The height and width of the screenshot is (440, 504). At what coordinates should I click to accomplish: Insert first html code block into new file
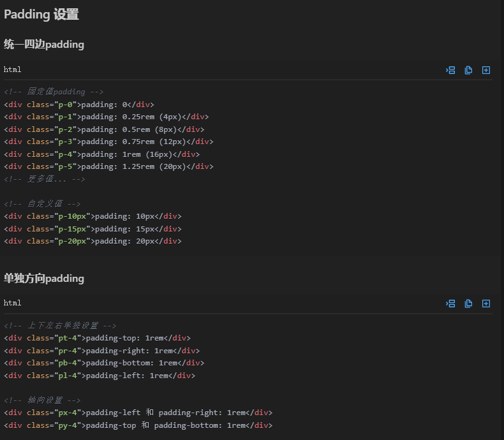486,70
